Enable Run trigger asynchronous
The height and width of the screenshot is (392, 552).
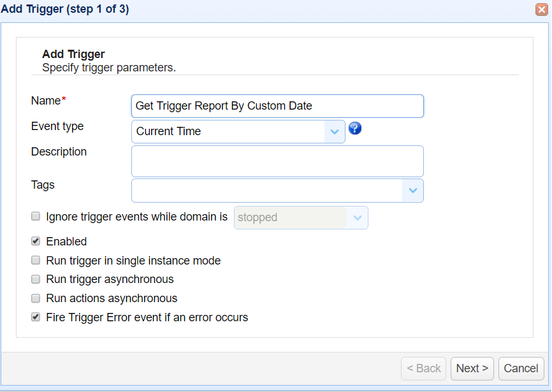[x=36, y=279]
